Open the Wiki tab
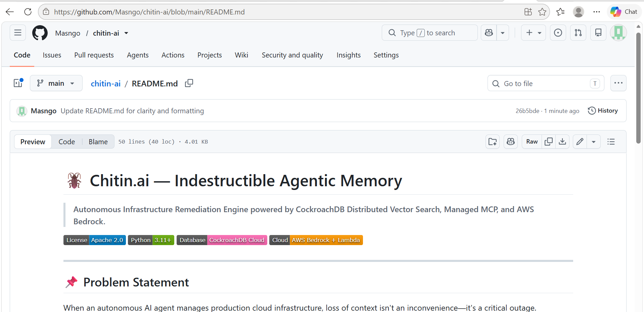 click(x=241, y=55)
